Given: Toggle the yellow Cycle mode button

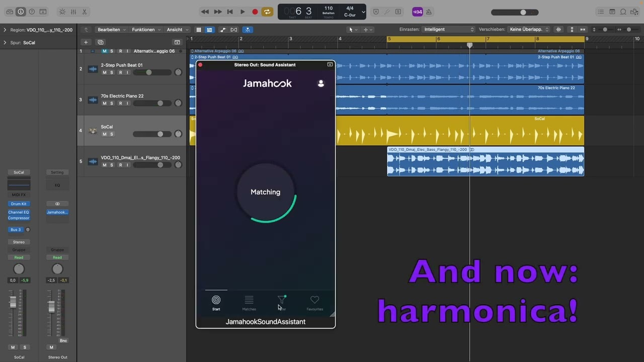Looking at the screenshot, I should click(267, 12).
